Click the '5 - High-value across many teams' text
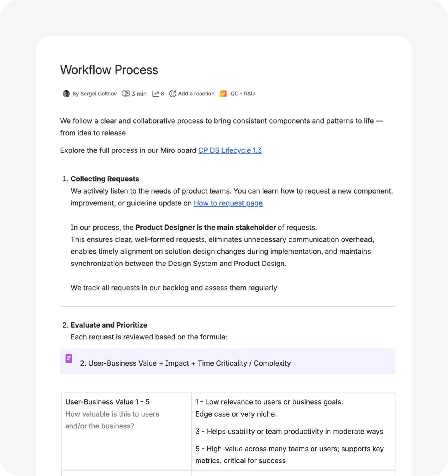Image resolution: width=448 pixels, height=476 pixels. [x=289, y=455]
